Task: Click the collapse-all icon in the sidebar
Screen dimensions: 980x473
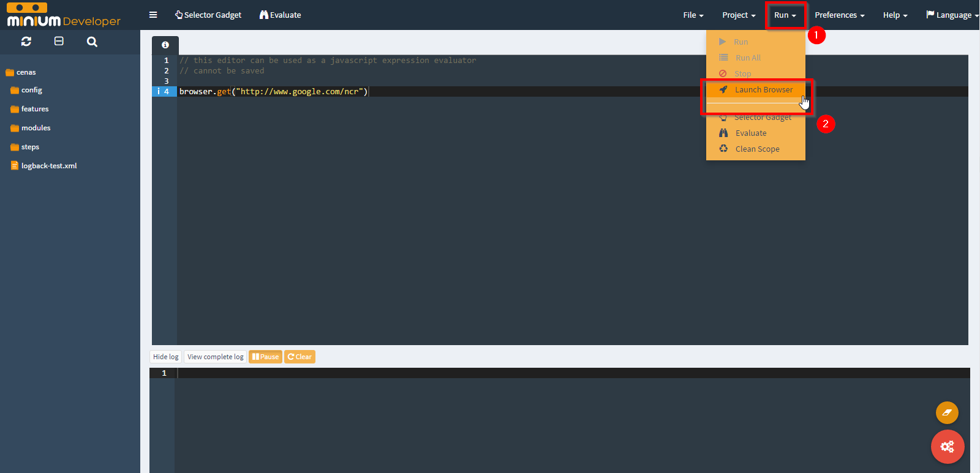Action: coord(59,41)
